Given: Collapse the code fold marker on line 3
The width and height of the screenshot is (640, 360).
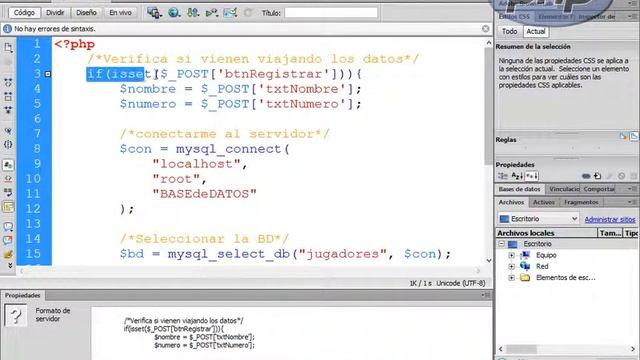Looking at the screenshot, I should [x=48, y=74].
